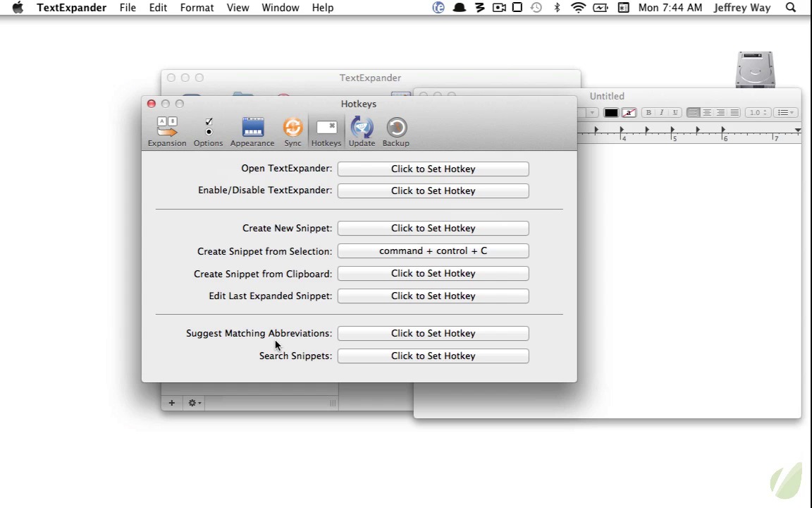The width and height of the screenshot is (812, 508).
Task: Set hotkey for Enable/Disable TextExpander
Action: click(433, 190)
